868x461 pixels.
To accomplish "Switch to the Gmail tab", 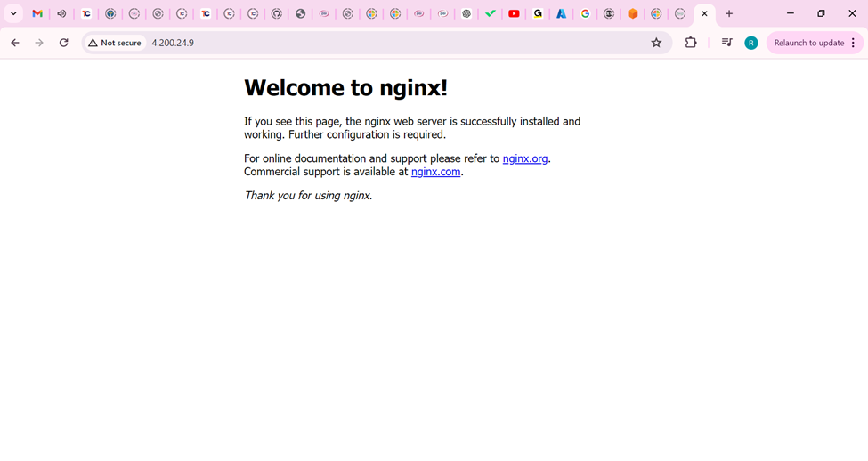I will [37, 14].
